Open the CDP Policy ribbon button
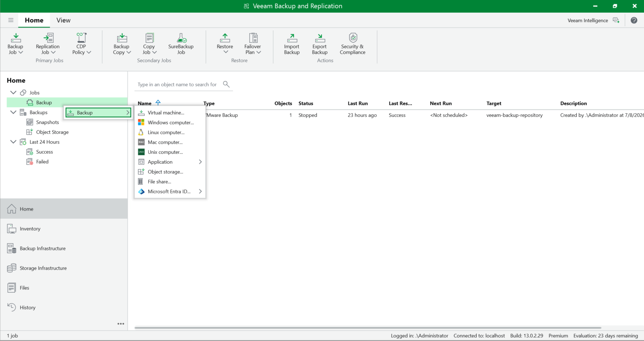 81,43
